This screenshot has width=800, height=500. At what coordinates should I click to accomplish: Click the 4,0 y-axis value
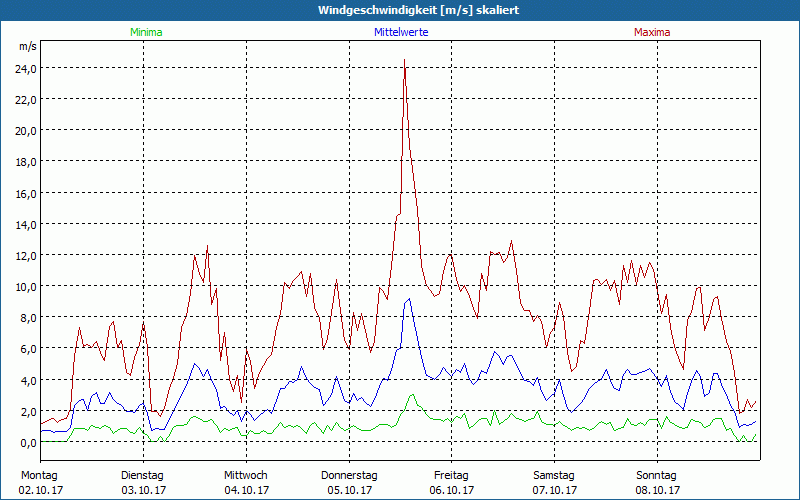28,381
